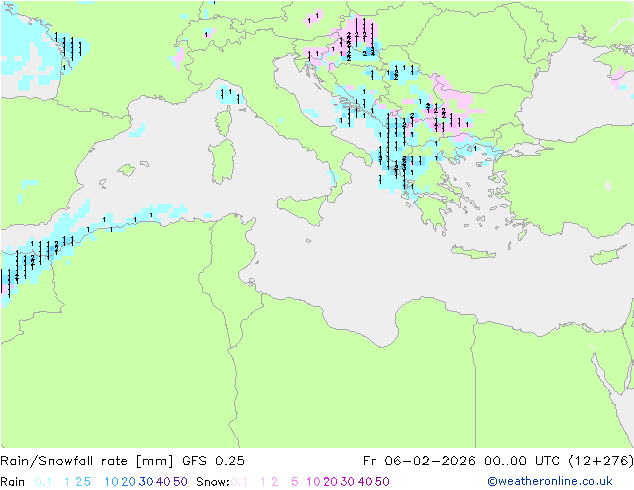Select the Rain legend value 10
Viewport: 634px width, 490px height.
pyautogui.click(x=111, y=482)
